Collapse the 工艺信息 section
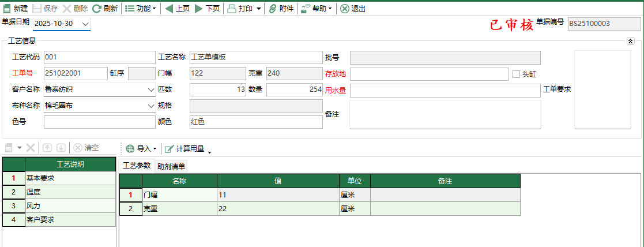 (x=630, y=41)
